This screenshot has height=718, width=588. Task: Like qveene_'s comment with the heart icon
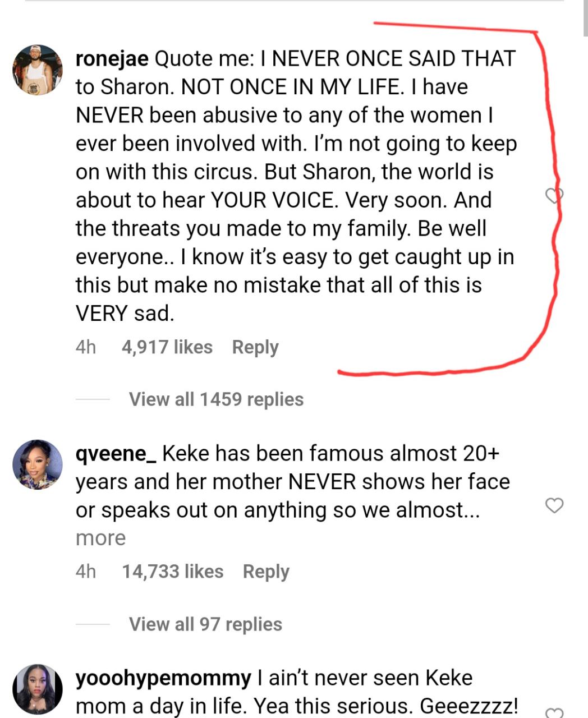pyautogui.click(x=554, y=505)
